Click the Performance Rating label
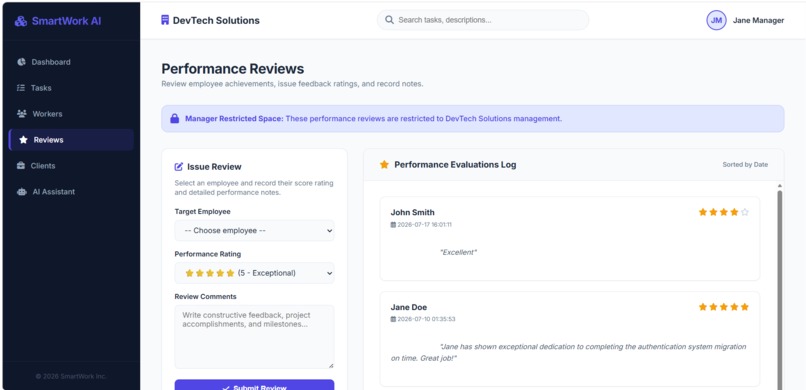The height and width of the screenshot is (390, 806). tap(208, 254)
